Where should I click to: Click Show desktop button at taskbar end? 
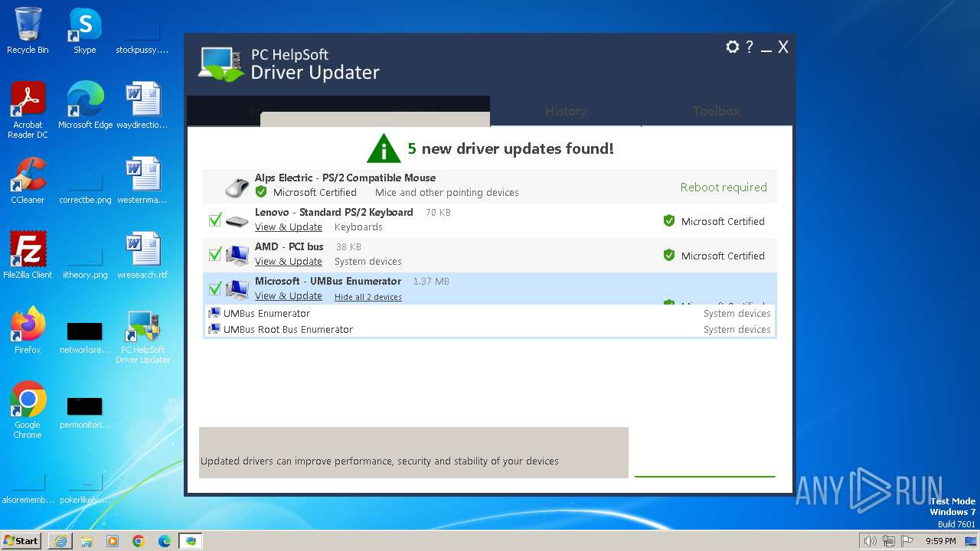972,541
